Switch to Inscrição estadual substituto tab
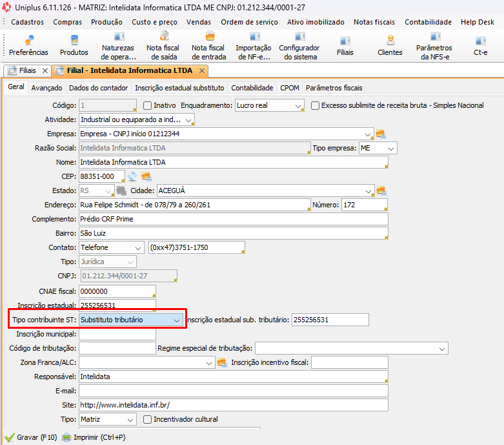The image size is (504, 445). pos(179,88)
